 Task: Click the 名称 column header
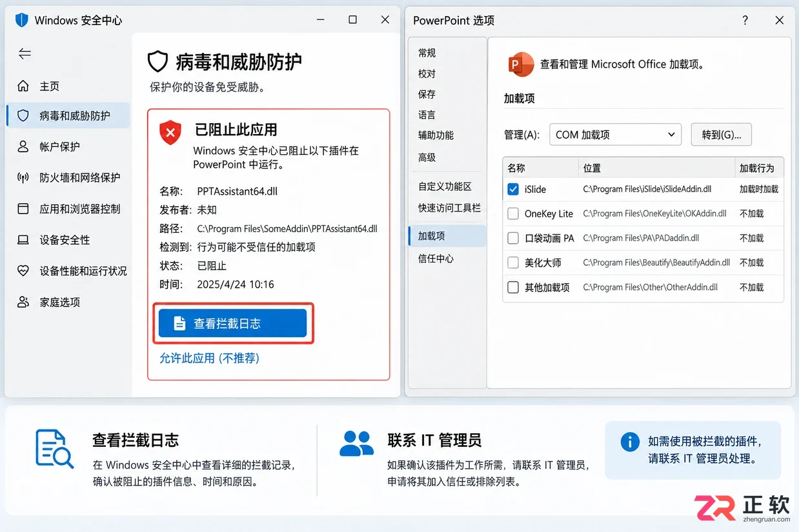click(x=516, y=168)
